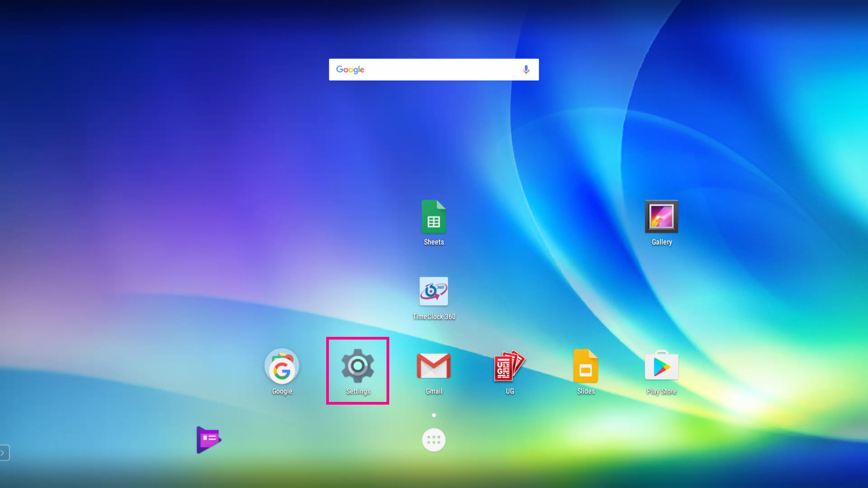Tap the home screen page indicator dot
The height and width of the screenshot is (488, 868).
pyautogui.click(x=434, y=415)
